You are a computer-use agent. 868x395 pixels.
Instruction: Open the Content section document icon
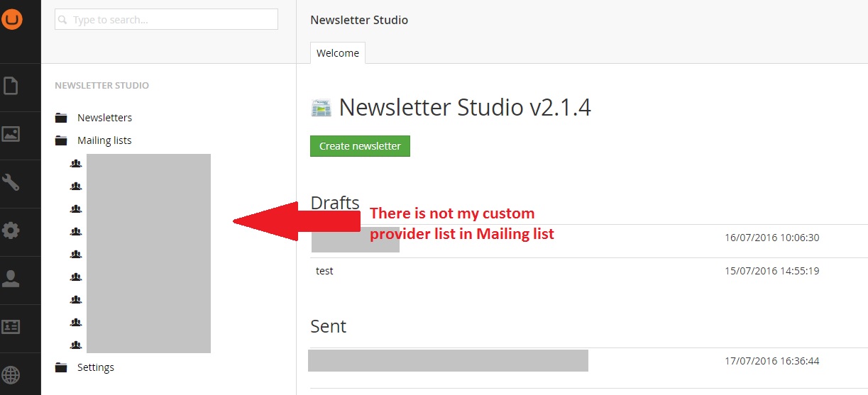point(11,86)
